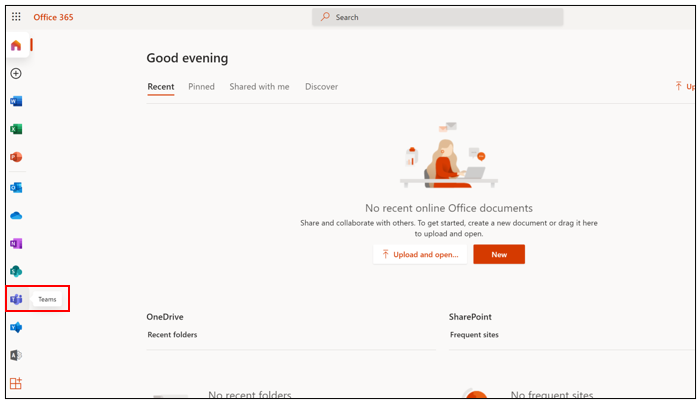Open the app launcher waffle menu
Screen dimensions: 699x403
(16, 17)
